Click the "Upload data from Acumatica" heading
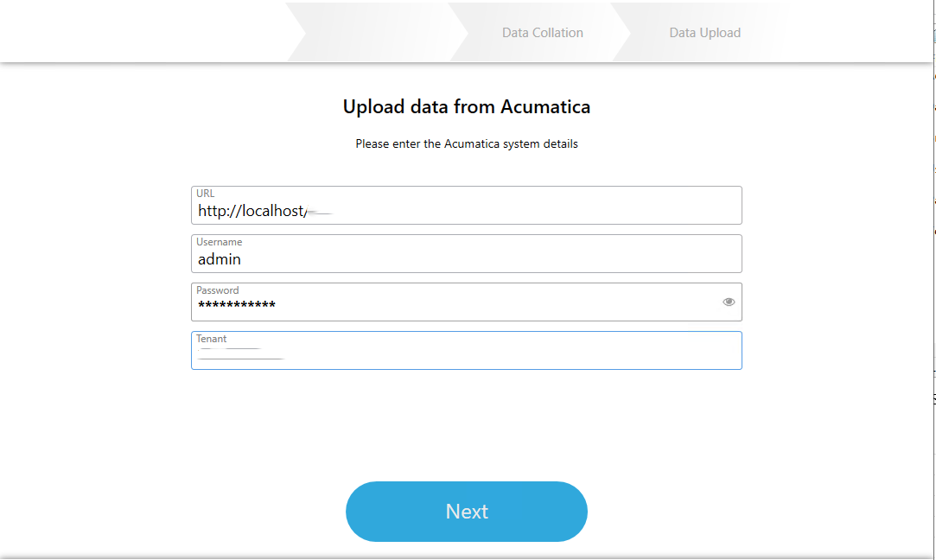Image resolution: width=936 pixels, height=560 pixels. [466, 107]
